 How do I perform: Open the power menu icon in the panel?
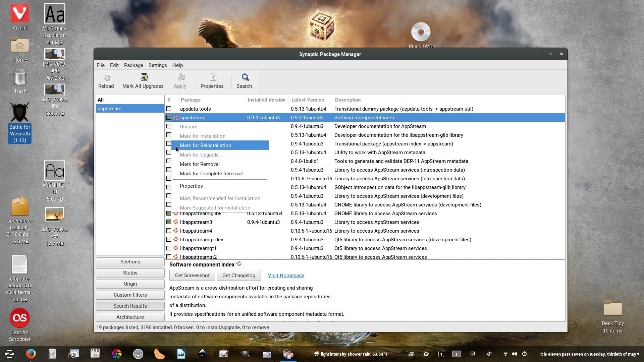pos(524,354)
